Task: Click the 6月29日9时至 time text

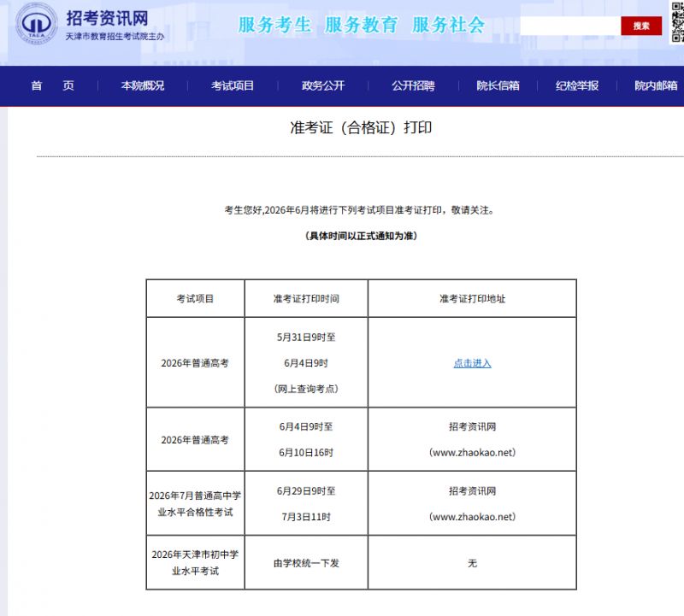Action: coord(306,491)
